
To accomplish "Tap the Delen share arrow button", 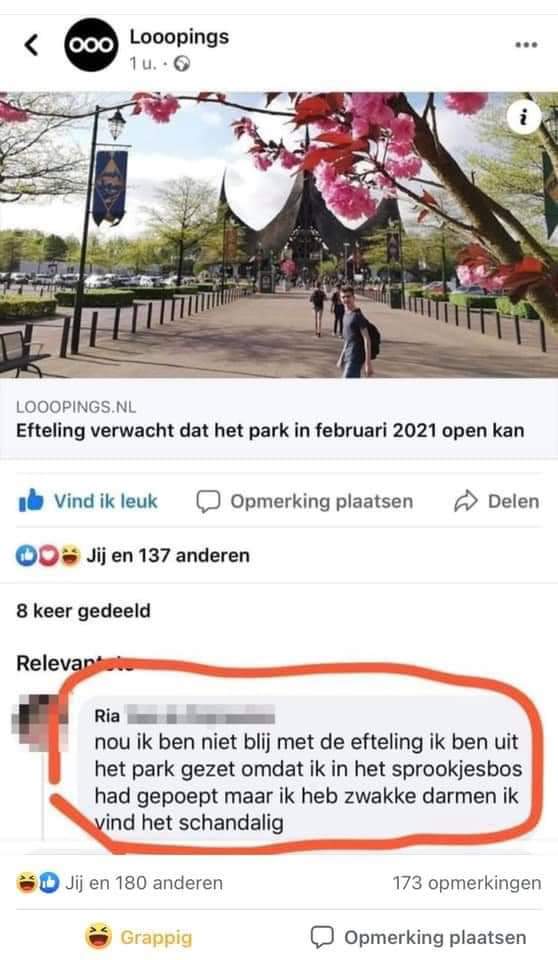I will coord(497,501).
